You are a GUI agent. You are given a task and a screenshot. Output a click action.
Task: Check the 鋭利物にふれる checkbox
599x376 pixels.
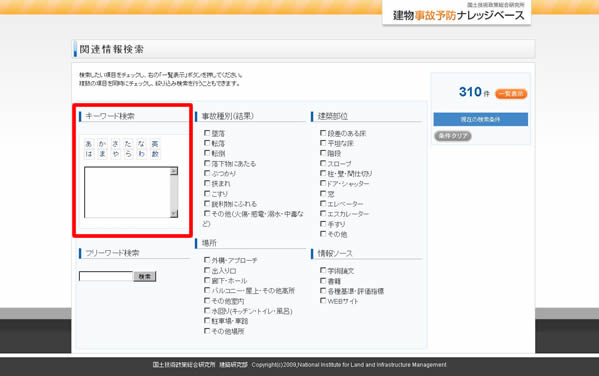coord(207,203)
